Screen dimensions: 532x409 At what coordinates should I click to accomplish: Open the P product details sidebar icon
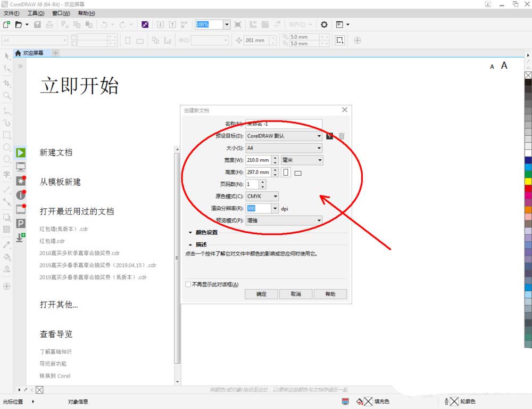click(x=21, y=223)
